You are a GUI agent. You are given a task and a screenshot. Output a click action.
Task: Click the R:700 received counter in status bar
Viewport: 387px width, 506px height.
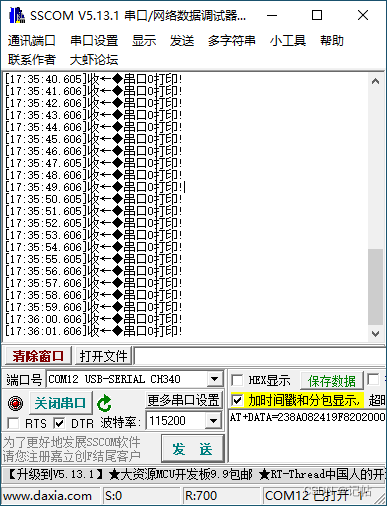coord(201,496)
